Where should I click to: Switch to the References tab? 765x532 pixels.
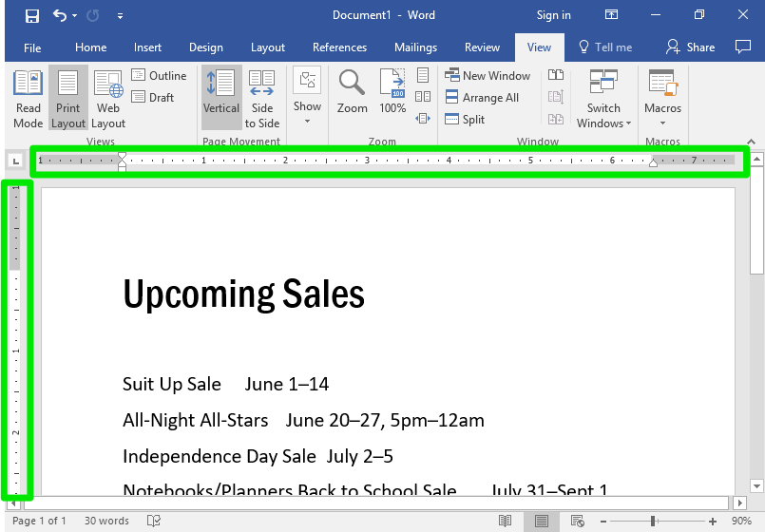339,47
